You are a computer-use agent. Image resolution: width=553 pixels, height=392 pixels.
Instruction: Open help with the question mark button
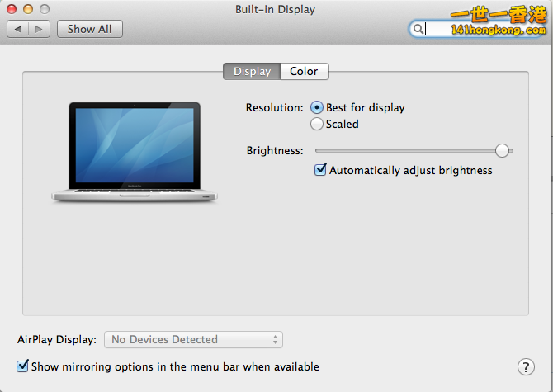526,367
